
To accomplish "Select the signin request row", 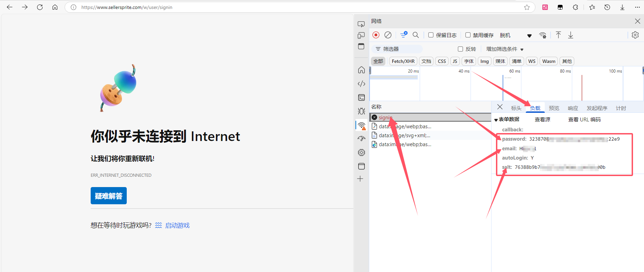I will pos(430,117).
